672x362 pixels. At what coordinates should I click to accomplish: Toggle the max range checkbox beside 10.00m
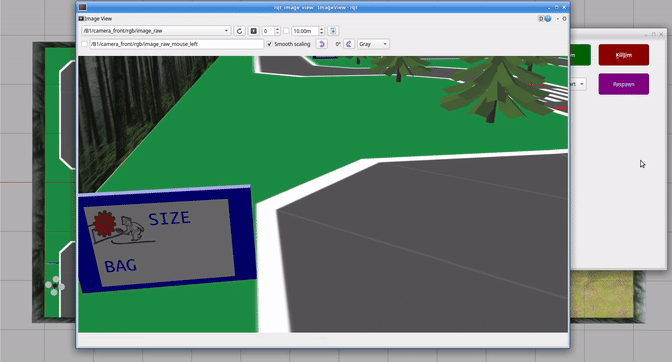click(x=286, y=31)
